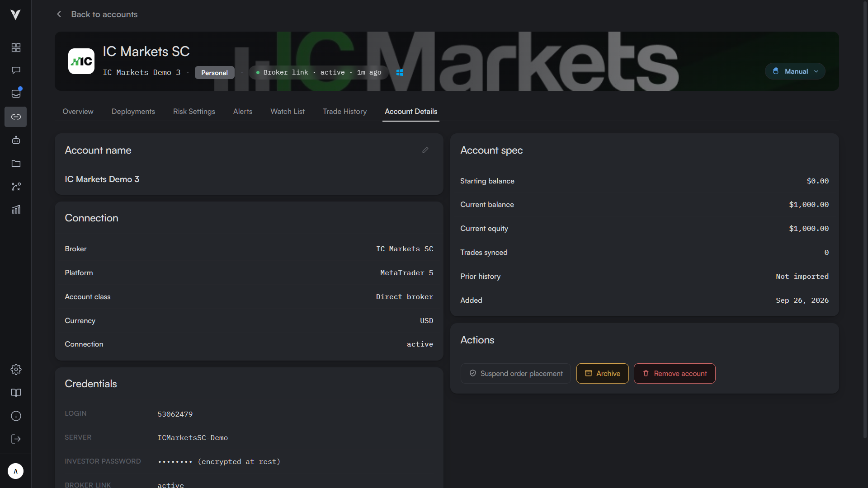Open the app logo home icon

coord(15,15)
